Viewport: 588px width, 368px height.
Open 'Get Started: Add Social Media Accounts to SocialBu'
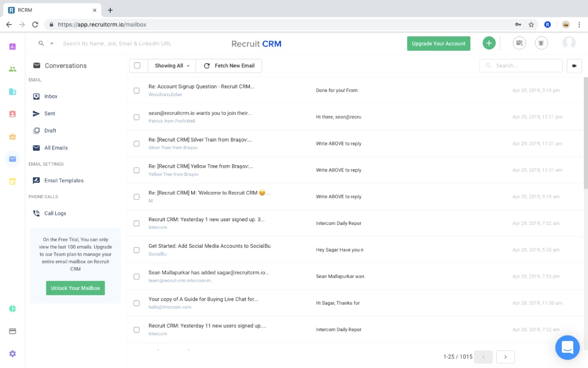[209, 246]
